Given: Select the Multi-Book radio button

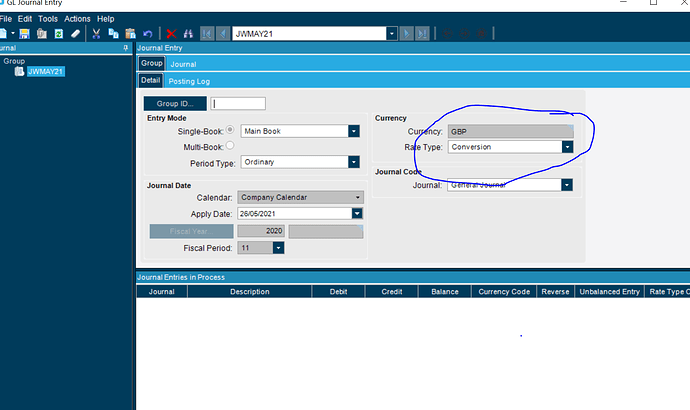Looking at the screenshot, I should (x=230, y=145).
